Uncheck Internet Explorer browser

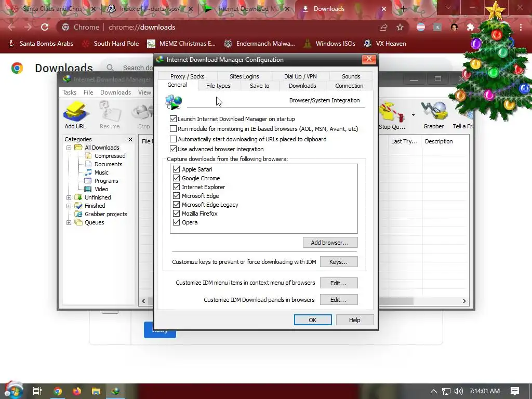177,187
